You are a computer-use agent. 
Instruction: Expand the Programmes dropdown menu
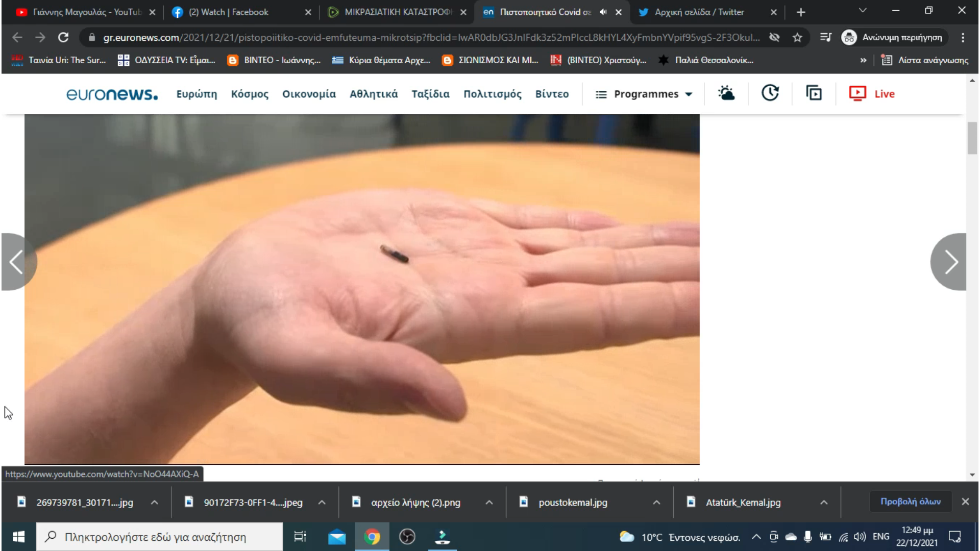644,94
